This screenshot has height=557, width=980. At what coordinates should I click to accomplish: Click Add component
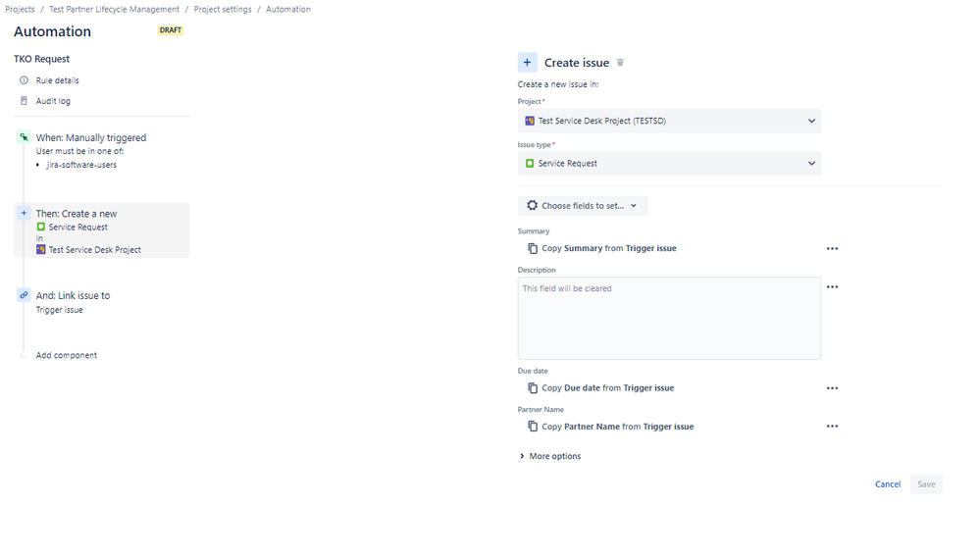(x=67, y=355)
